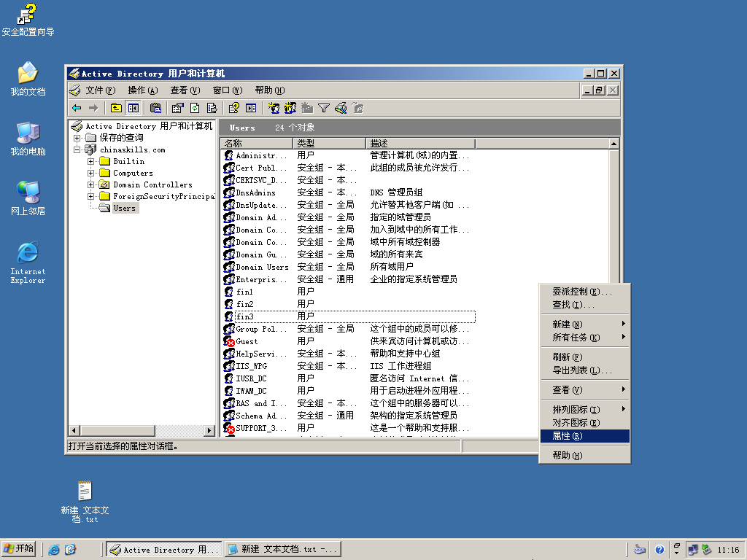Click the add to group toolbar icon
The image size is (747, 560).
click(x=357, y=108)
